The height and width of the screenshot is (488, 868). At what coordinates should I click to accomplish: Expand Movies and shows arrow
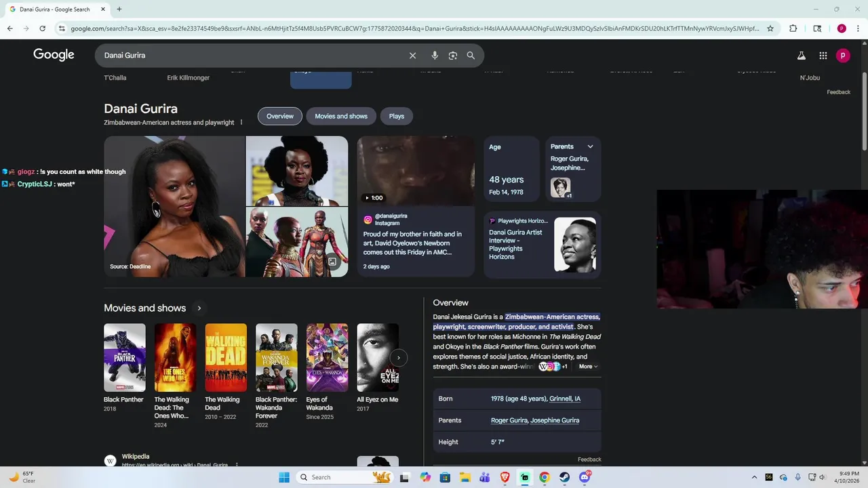199,308
